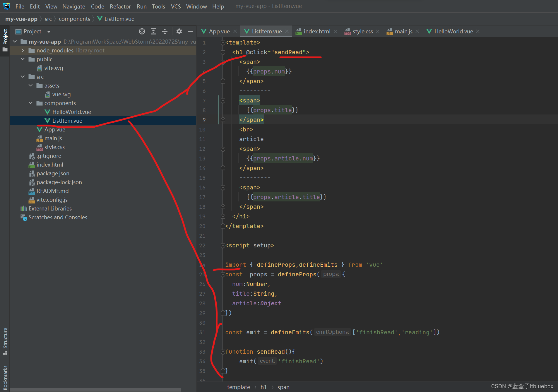Click components in navigation breadcrumb
Viewport: 558px width, 392px height.
coord(74,19)
